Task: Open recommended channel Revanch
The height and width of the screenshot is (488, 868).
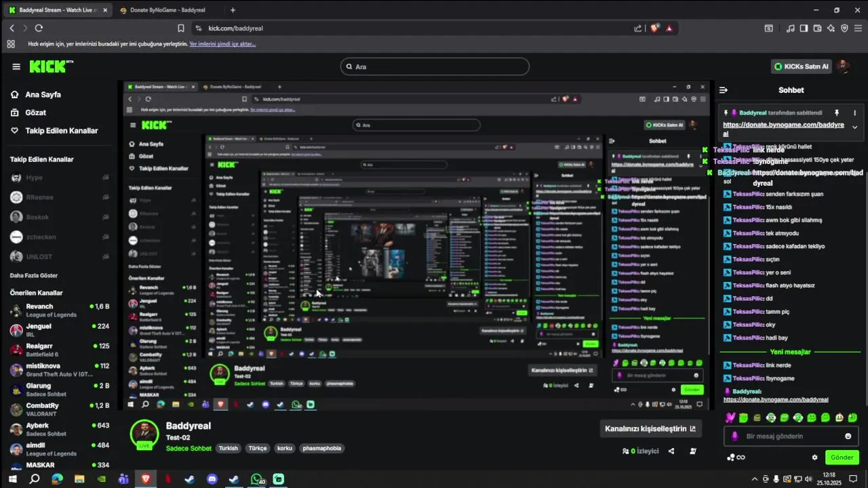Action: coord(60,310)
